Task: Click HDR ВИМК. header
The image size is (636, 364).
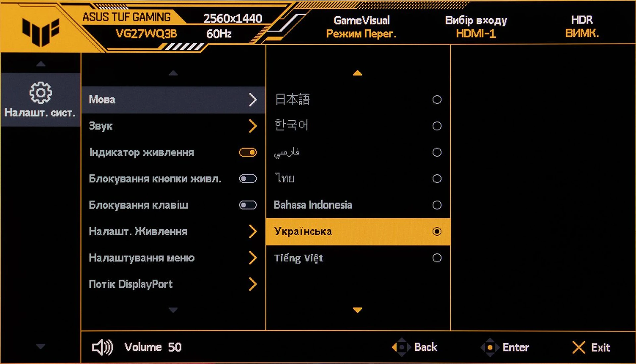Action: (582, 26)
